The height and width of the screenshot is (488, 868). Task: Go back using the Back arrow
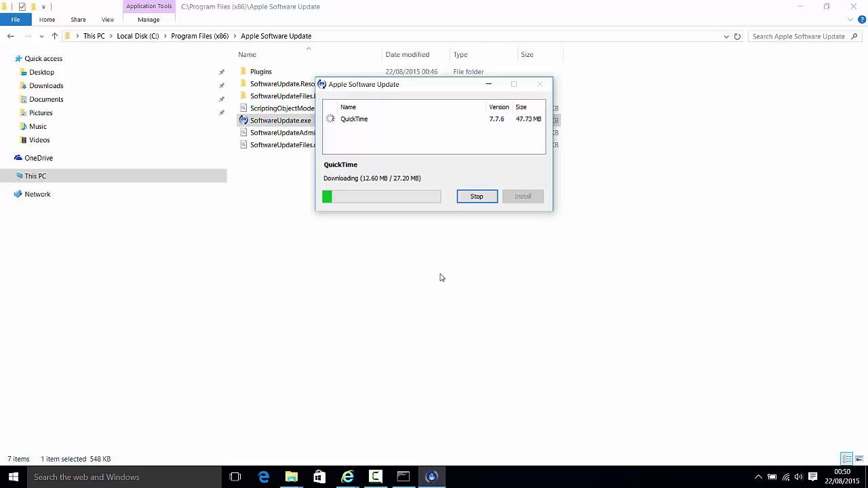[11, 36]
